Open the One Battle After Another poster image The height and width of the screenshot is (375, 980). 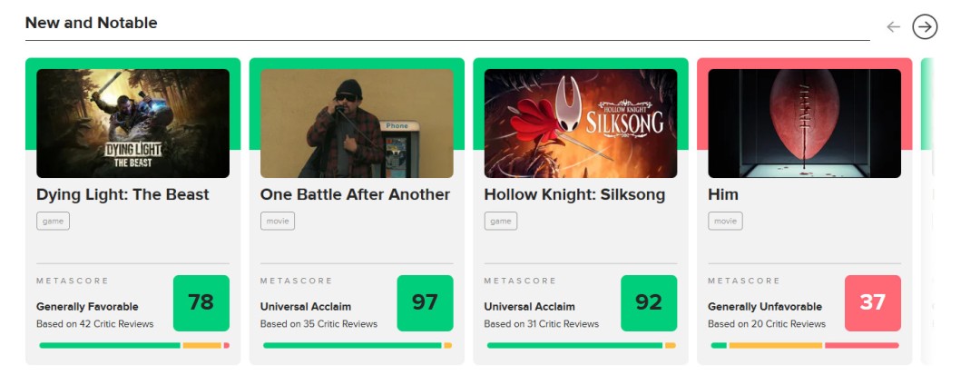tap(357, 123)
